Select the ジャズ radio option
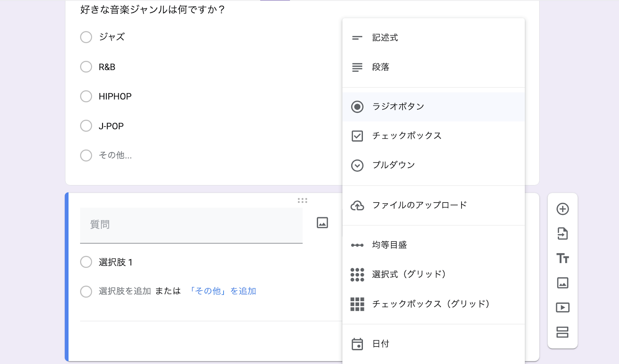This screenshot has width=619, height=364. 86,37
